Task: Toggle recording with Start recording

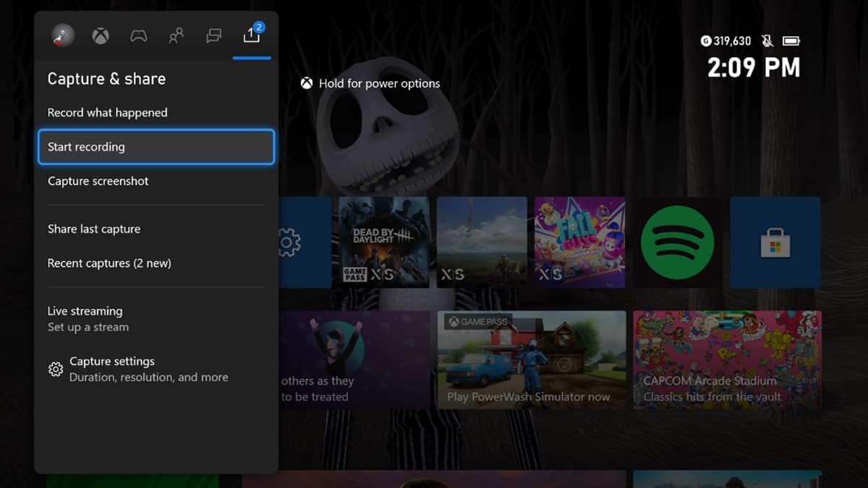Action: 156,147
